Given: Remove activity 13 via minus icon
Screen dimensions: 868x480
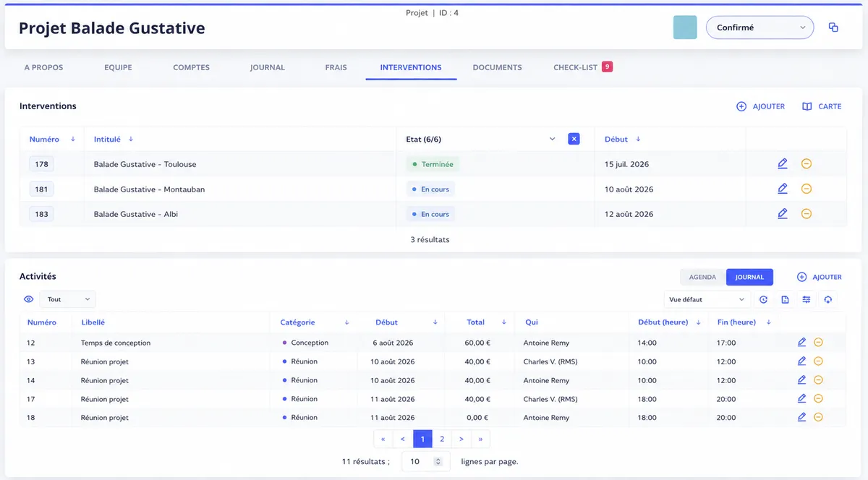Looking at the screenshot, I should click(x=818, y=361).
